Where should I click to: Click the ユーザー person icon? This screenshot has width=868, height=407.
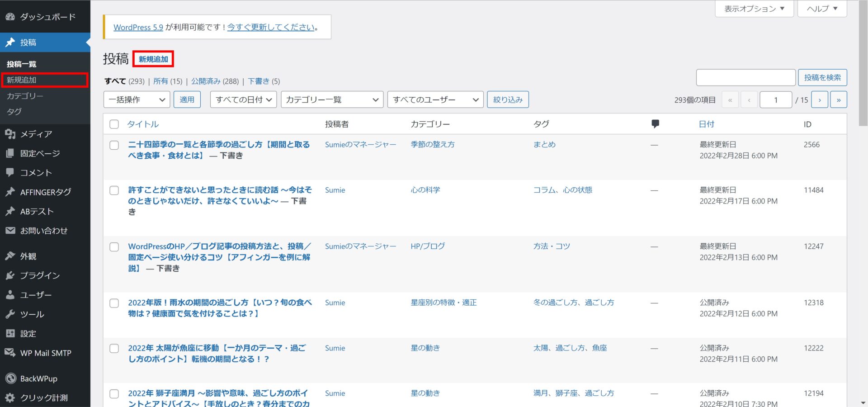tap(10, 295)
